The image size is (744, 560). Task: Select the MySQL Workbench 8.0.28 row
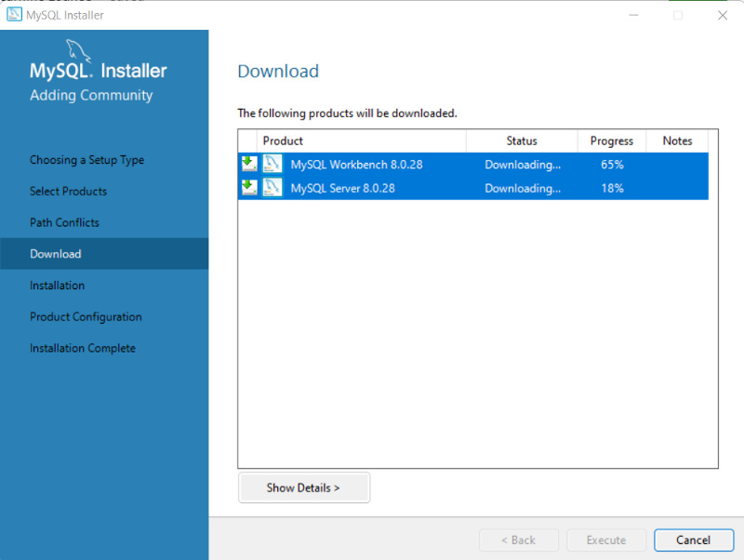473,165
